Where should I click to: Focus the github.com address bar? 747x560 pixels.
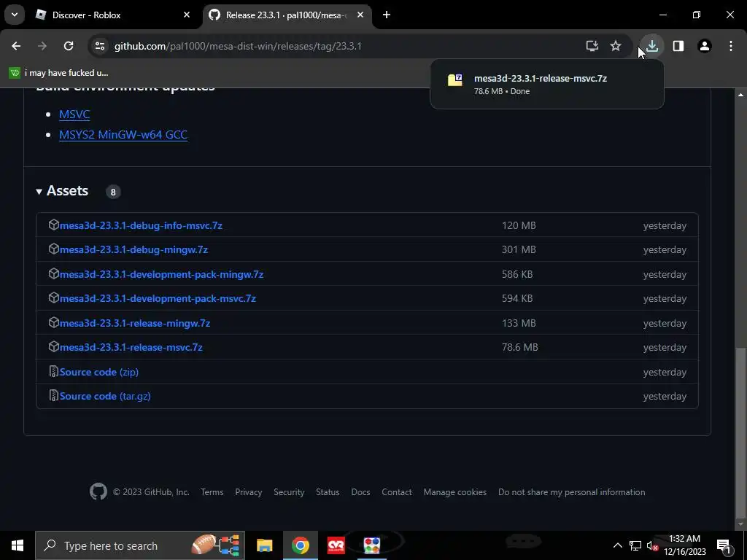(x=333, y=46)
